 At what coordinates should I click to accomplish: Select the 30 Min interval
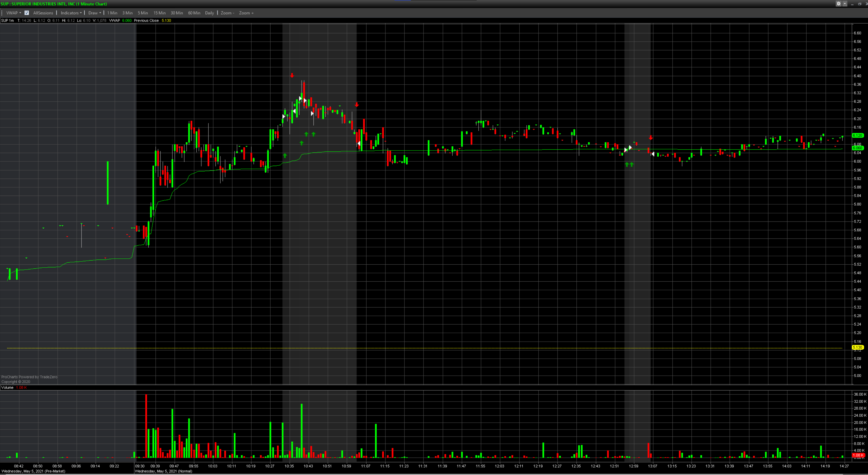(x=177, y=13)
